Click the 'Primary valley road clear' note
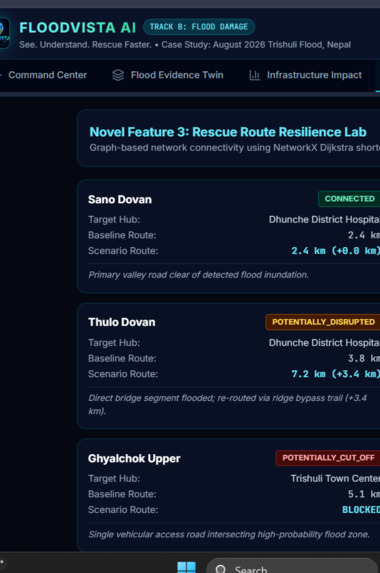This screenshot has width=380, height=573. [x=198, y=275]
